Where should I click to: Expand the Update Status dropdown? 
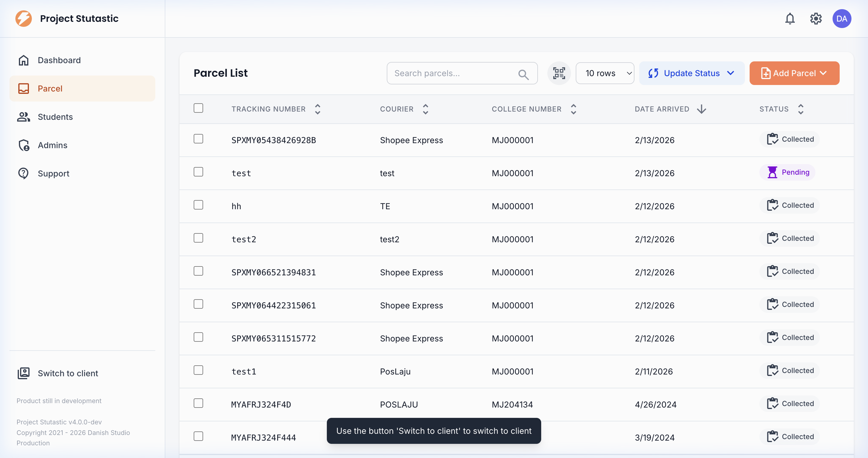click(691, 73)
